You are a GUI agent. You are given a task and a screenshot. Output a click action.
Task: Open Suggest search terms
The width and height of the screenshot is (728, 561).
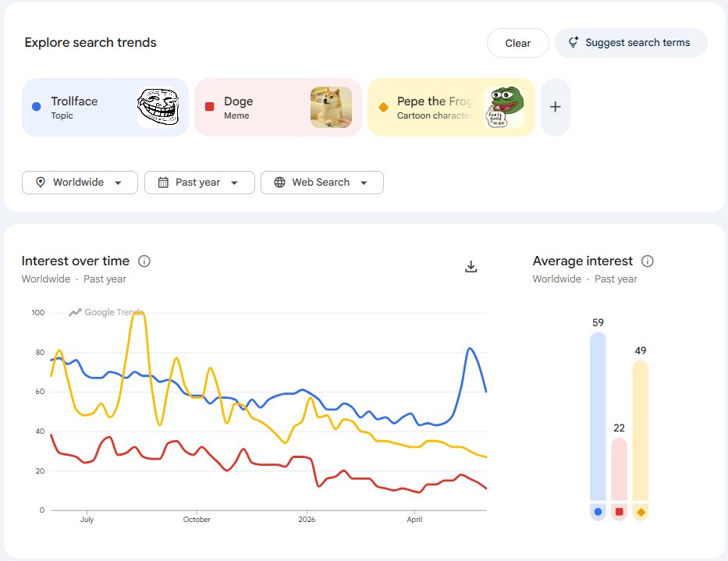tap(631, 43)
